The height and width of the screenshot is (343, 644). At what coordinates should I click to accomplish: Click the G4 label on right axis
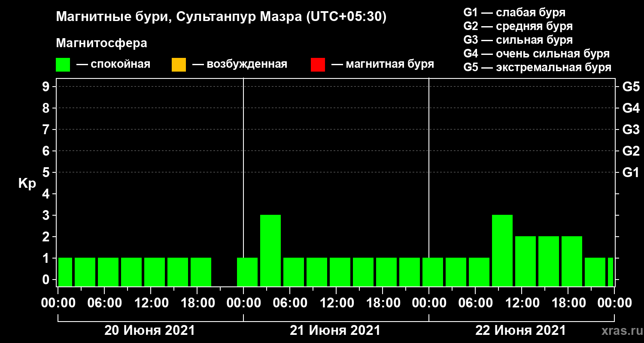(631, 108)
